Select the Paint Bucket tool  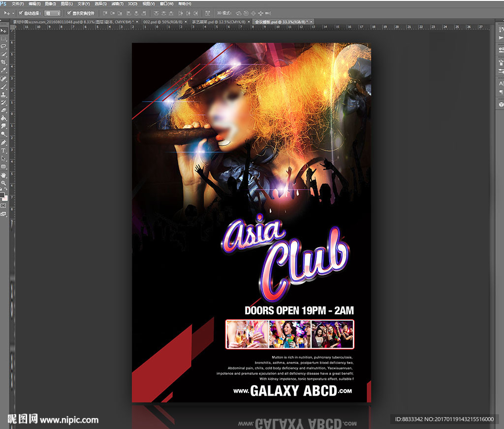pos(3,118)
